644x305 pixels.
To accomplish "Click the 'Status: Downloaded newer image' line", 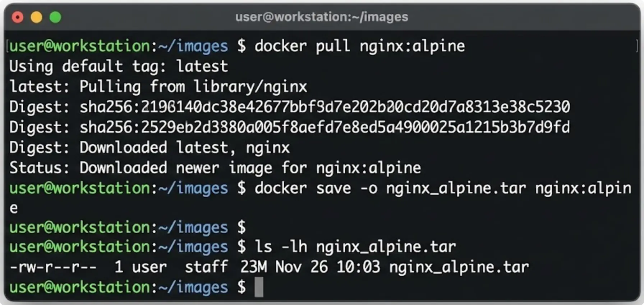I will (215, 168).
